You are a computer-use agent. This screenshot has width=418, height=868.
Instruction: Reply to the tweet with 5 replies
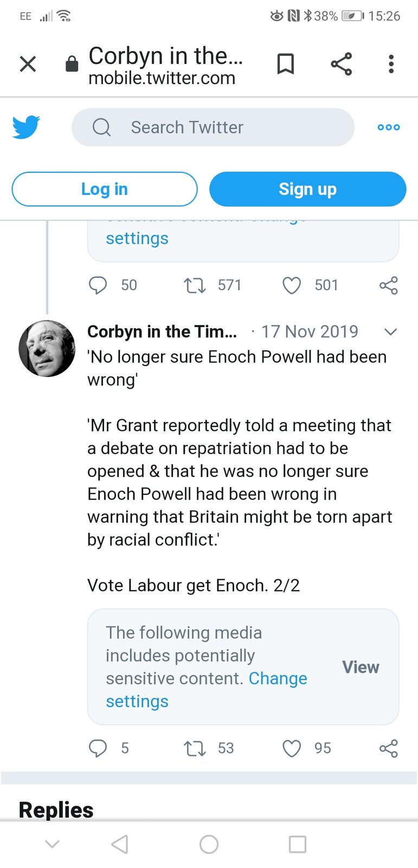coord(98,748)
